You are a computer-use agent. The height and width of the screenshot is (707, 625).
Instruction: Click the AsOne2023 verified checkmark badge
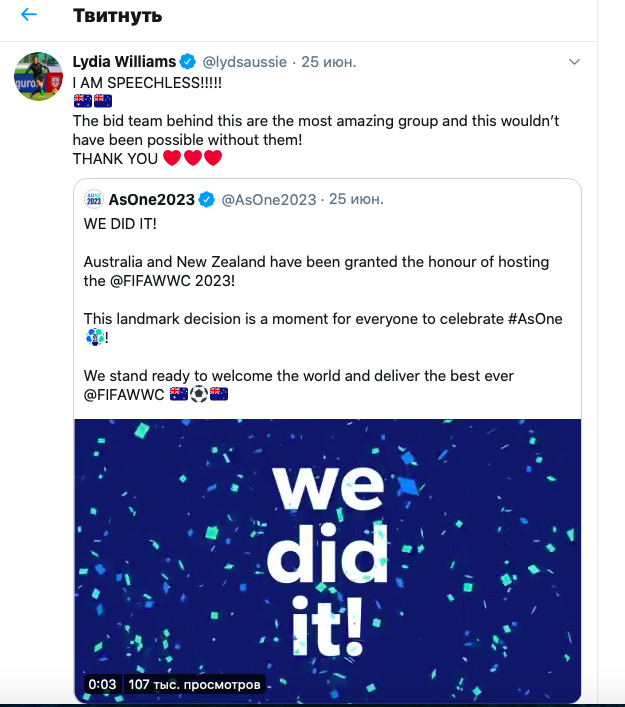tap(207, 199)
